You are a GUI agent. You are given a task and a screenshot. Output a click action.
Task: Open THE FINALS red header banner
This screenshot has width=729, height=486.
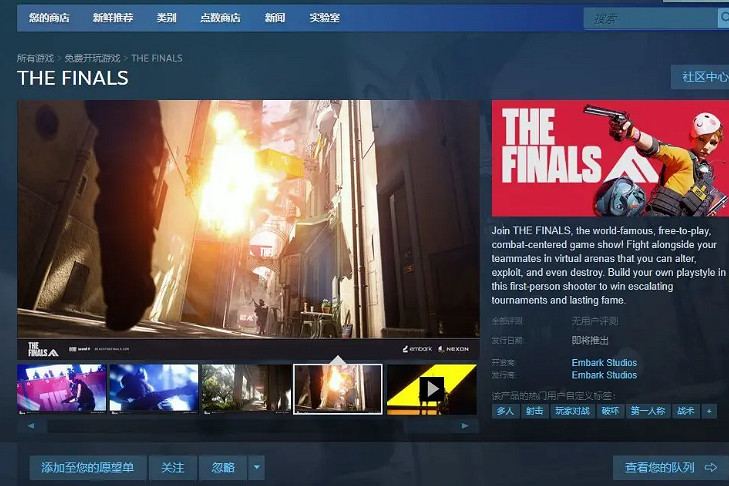[x=610, y=158]
